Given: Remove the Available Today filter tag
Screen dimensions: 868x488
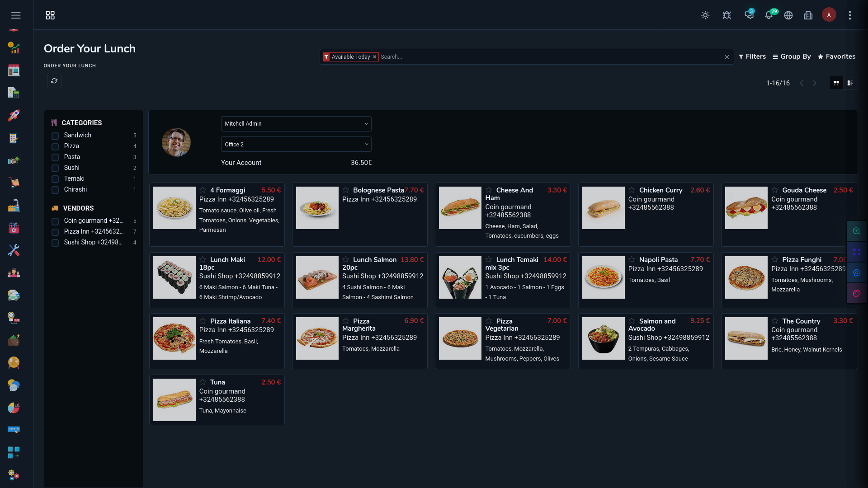Looking at the screenshot, I should [374, 57].
